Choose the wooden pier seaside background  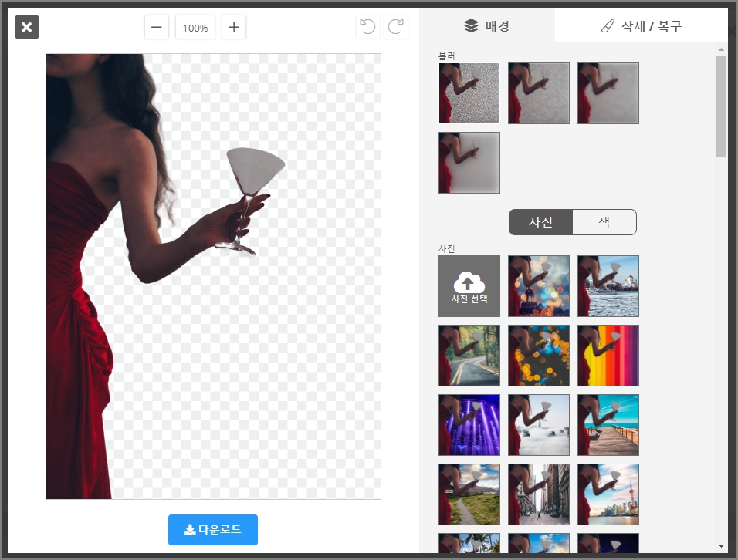click(x=608, y=425)
